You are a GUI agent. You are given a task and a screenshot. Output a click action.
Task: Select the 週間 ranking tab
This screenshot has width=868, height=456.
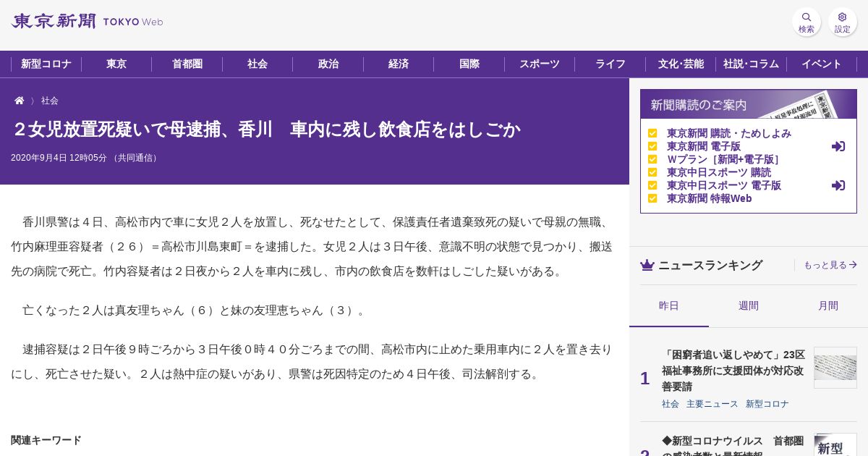[x=749, y=305]
